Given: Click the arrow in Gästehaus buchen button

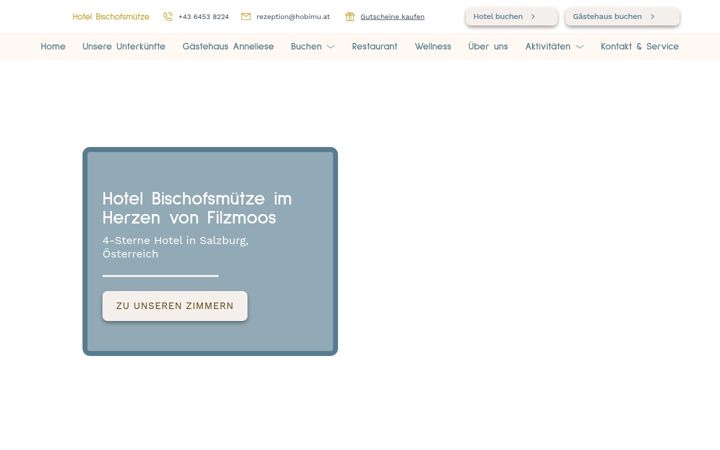Looking at the screenshot, I should (x=652, y=17).
